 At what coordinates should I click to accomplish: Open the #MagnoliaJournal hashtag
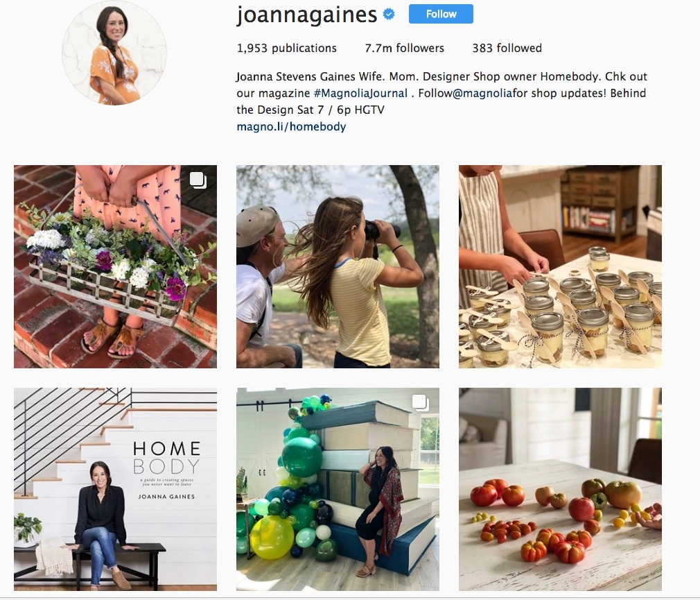[x=360, y=94]
